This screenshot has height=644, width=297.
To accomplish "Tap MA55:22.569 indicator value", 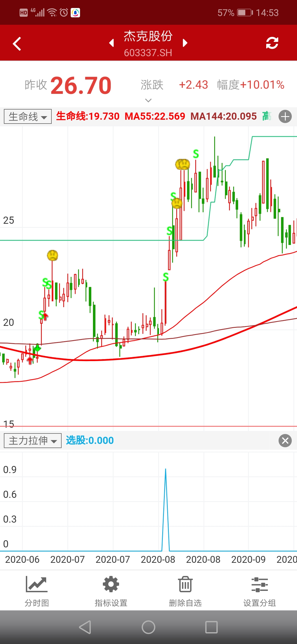I will coord(155,116).
